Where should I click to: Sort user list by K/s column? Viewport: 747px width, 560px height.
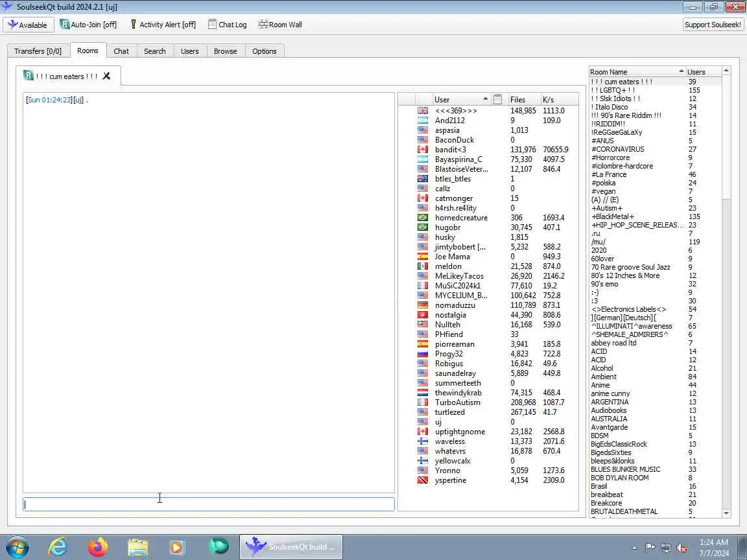[560, 100]
